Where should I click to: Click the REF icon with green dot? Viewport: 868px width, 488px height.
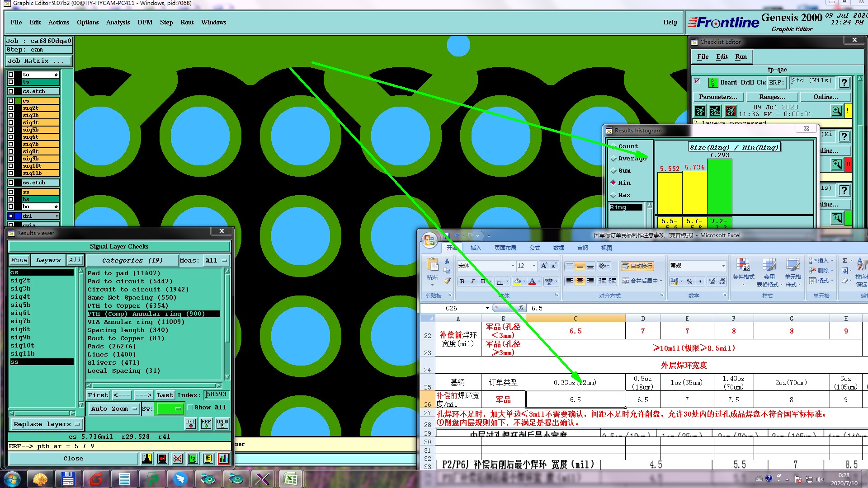click(x=206, y=424)
